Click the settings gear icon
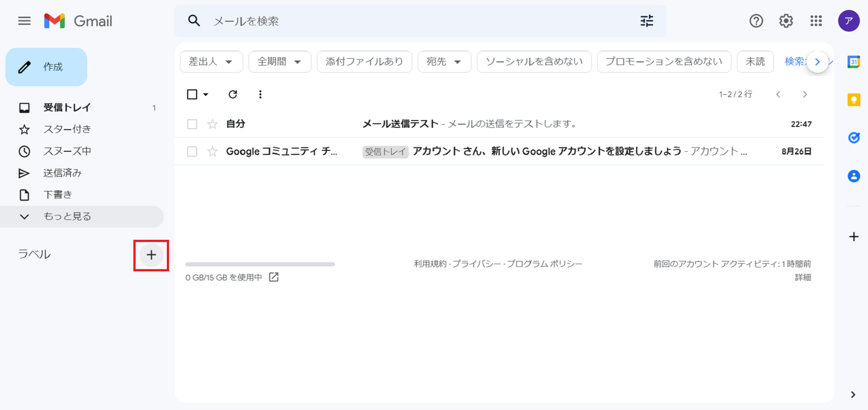Screen dimensions: 868x410 786,21
